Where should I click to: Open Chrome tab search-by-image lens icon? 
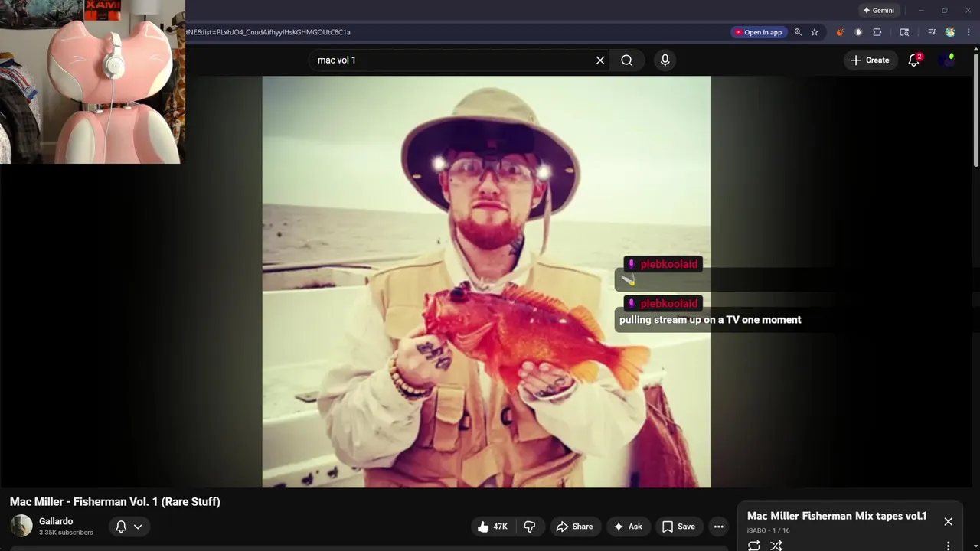click(x=904, y=32)
